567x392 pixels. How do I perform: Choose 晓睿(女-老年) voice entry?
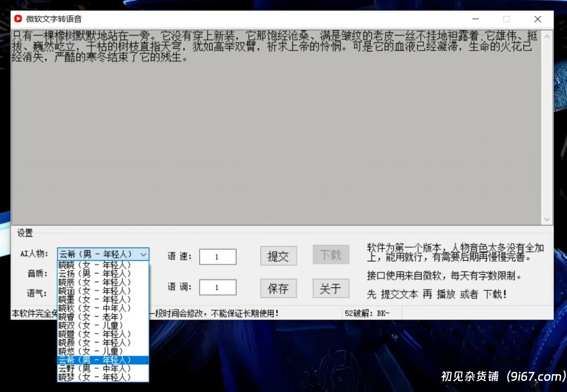point(103,317)
